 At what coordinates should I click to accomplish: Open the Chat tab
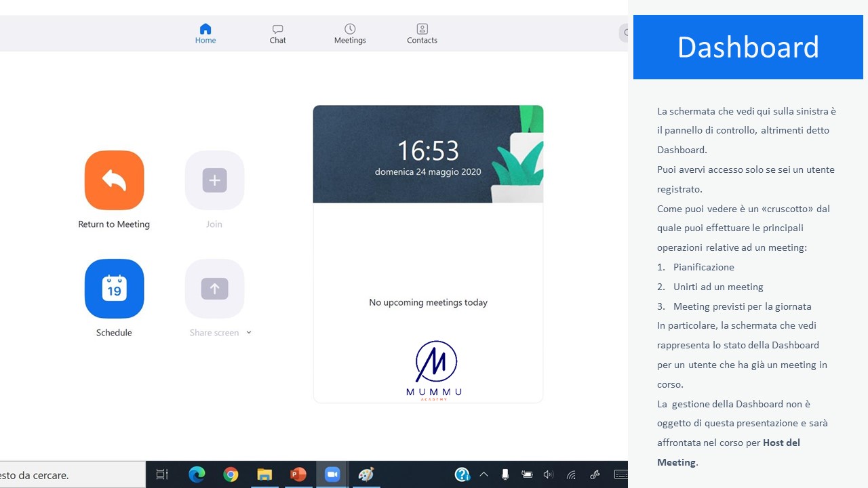pyautogui.click(x=277, y=33)
